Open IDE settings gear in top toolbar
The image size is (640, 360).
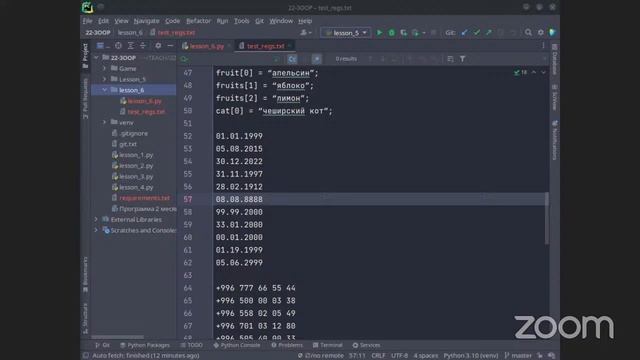pos(540,33)
